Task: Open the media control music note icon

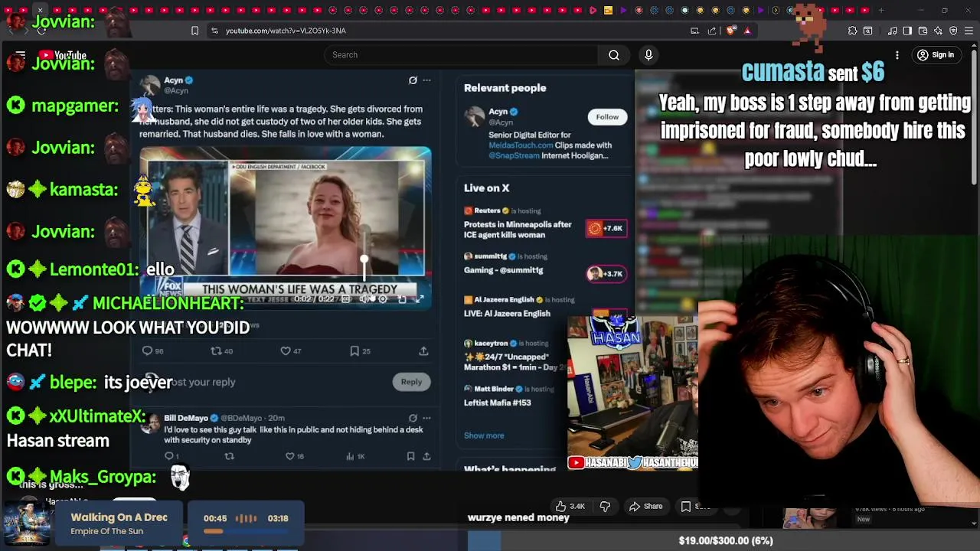Action: tap(893, 31)
